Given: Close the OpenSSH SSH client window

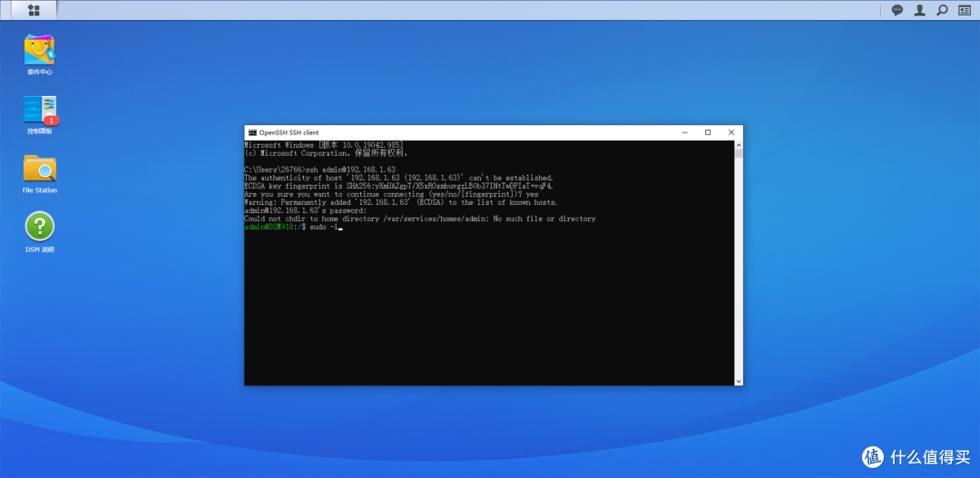Looking at the screenshot, I should (731, 132).
